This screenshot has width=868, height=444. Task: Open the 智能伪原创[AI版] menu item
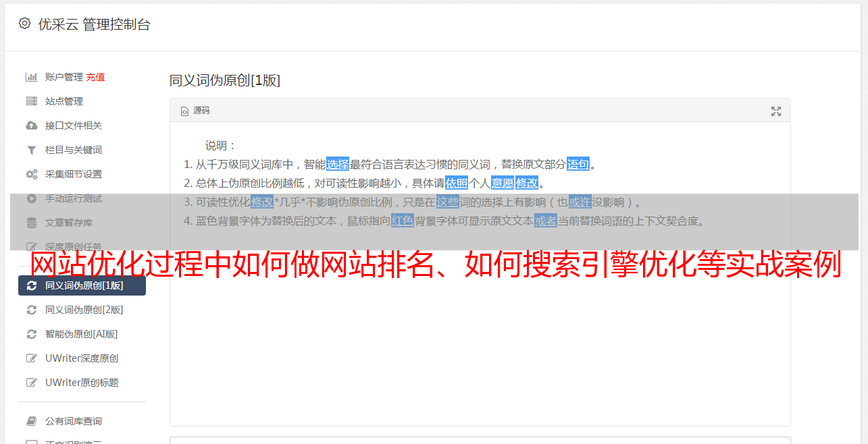(82, 334)
